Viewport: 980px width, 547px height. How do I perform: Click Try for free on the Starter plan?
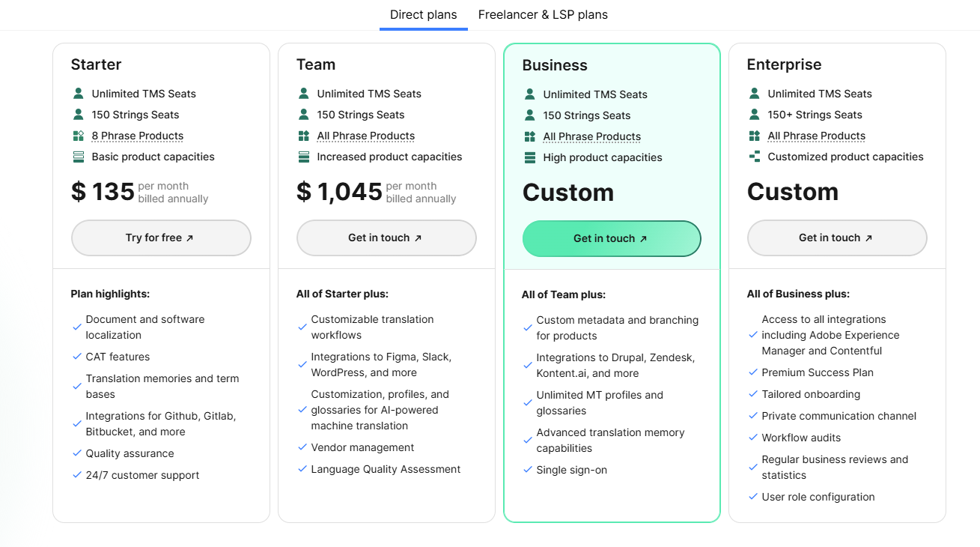[161, 238]
